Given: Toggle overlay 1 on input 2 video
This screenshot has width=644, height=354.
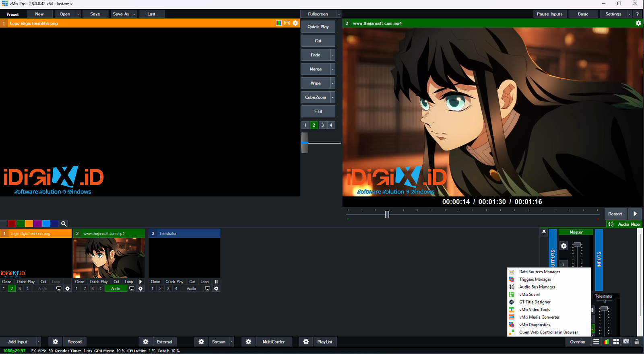Looking at the screenshot, I should point(77,288).
